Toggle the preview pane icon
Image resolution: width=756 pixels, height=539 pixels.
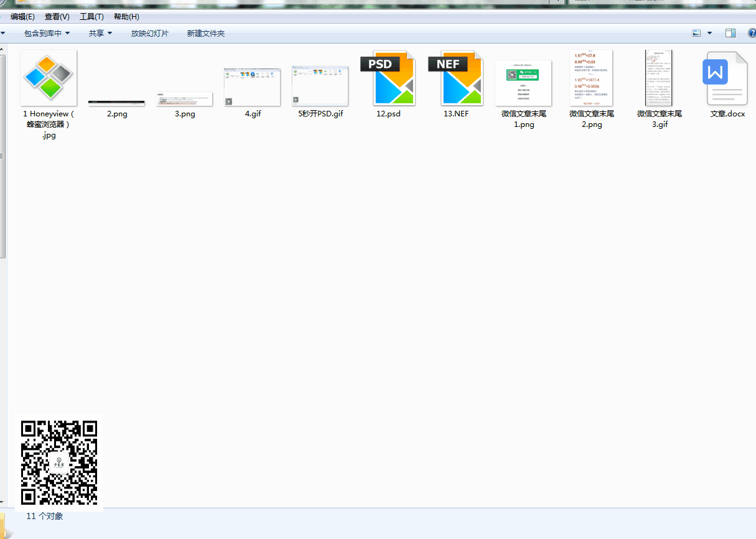coord(730,33)
